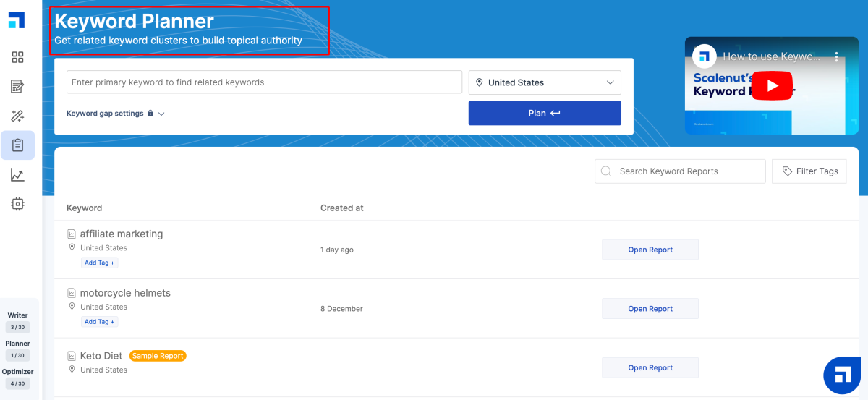868x400 pixels.
Task: Open Report for motorcycle helmets
Action: tap(650, 309)
